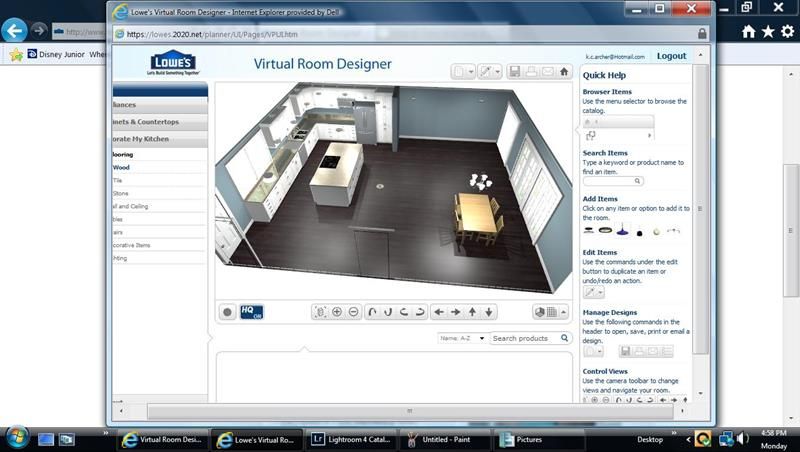Click the print design icon in header
800x452 pixels.
531,72
